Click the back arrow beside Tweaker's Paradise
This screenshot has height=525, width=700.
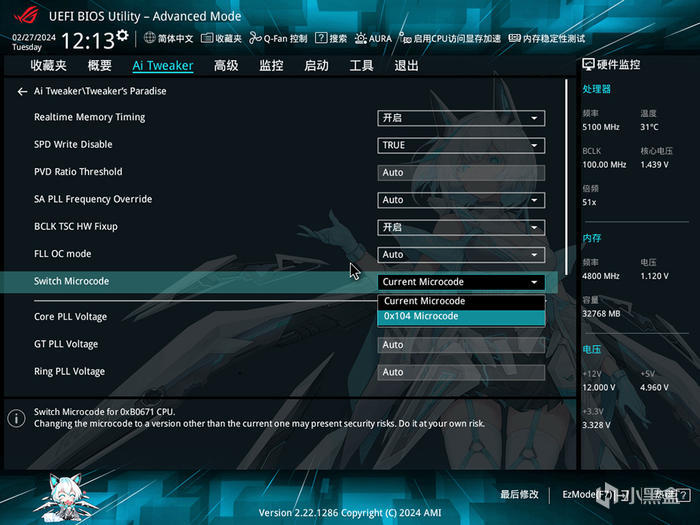point(22,92)
